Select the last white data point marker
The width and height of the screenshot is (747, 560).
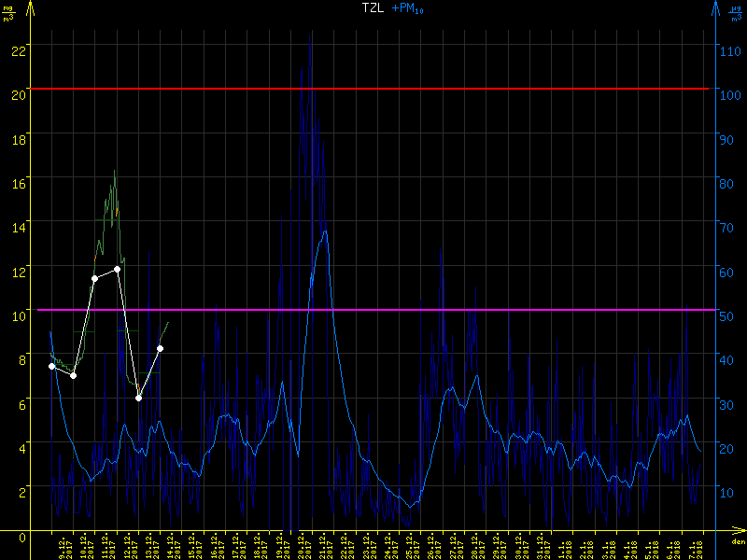tap(161, 348)
